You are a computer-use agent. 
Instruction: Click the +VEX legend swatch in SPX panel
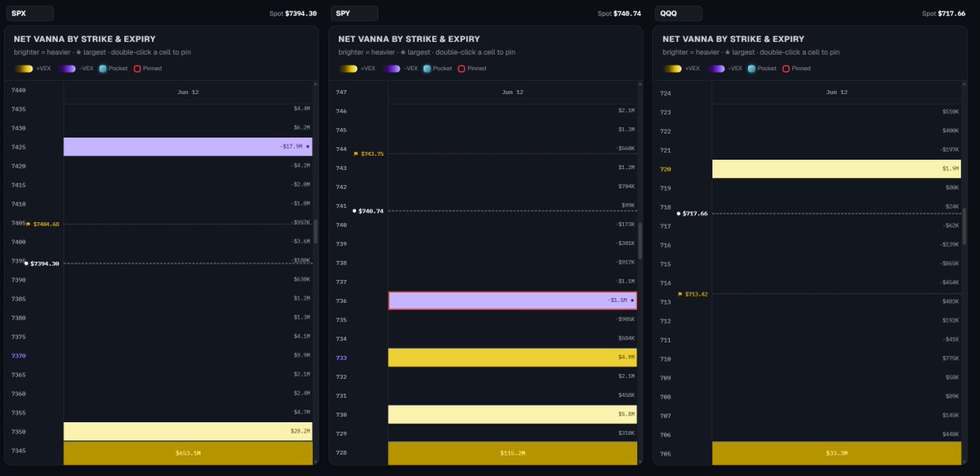point(24,69)
